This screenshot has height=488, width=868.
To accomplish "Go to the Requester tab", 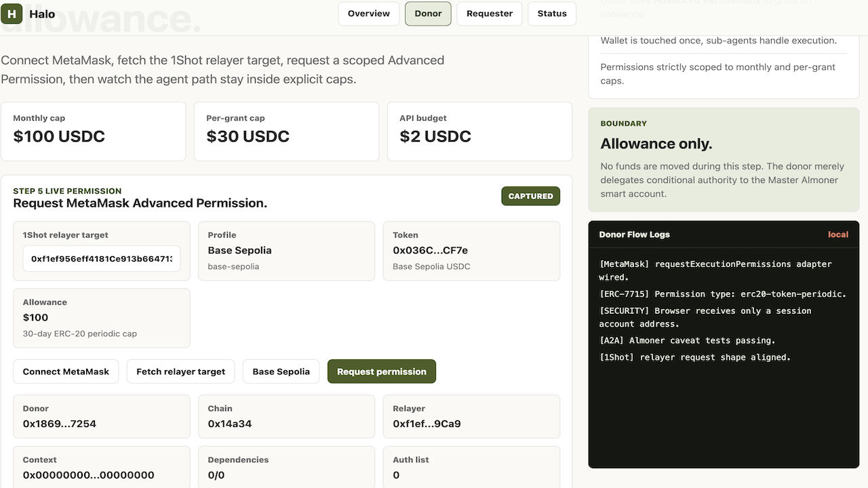I will tap(490, 14).
